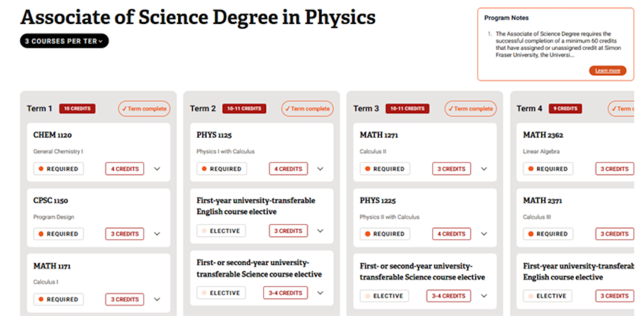Image resolution: width=644 pixels, height=316 pixels.
Task: Toggle Term 3 complete button
Action: (x=470, y=109)
